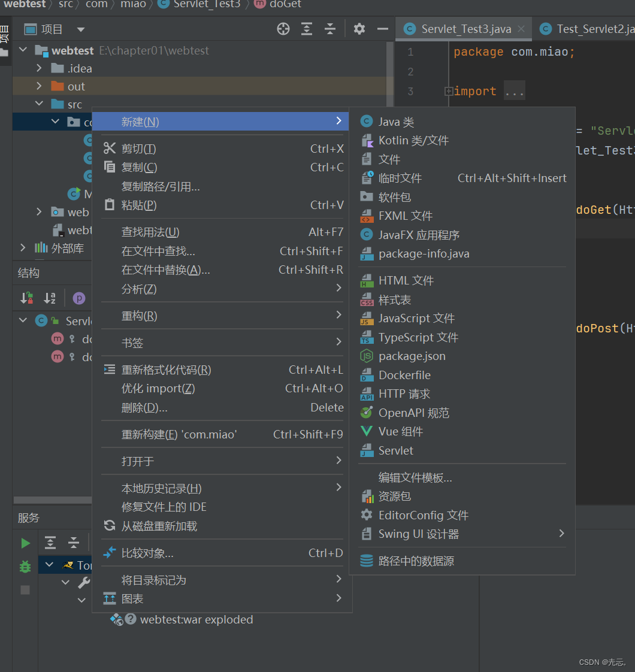The image size is (635, 672).
Task: Click 重新格式化代码(R) menu item
Action: (x=222, y=370)
